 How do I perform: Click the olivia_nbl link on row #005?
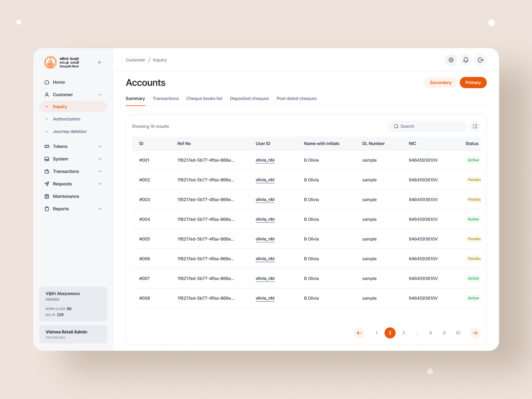[265, 239]
